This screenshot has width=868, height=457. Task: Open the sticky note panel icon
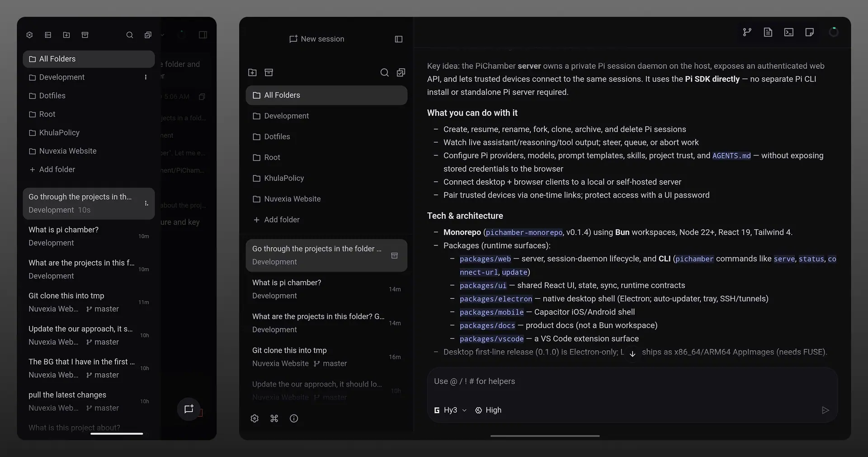click(x=809, y=32)
